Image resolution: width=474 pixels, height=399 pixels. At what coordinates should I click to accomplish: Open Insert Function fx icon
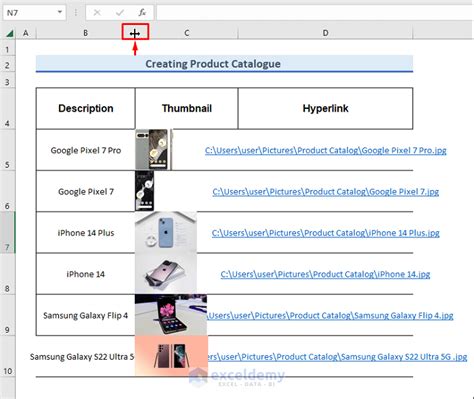pyautogui.click(x=142, y=13)
